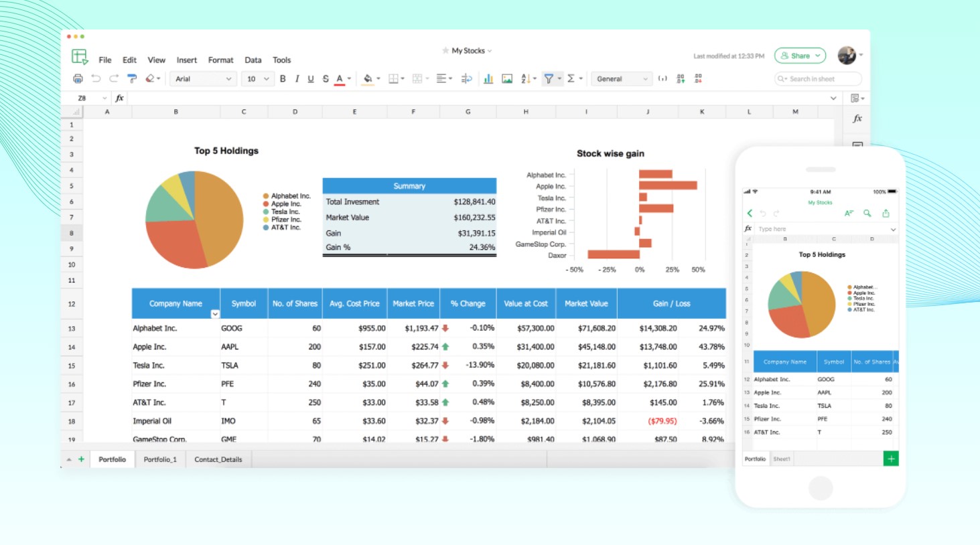Switch to the Contact_Details sheet tab
The width and height of the screenshot is (980, 545).
[218, 459]
